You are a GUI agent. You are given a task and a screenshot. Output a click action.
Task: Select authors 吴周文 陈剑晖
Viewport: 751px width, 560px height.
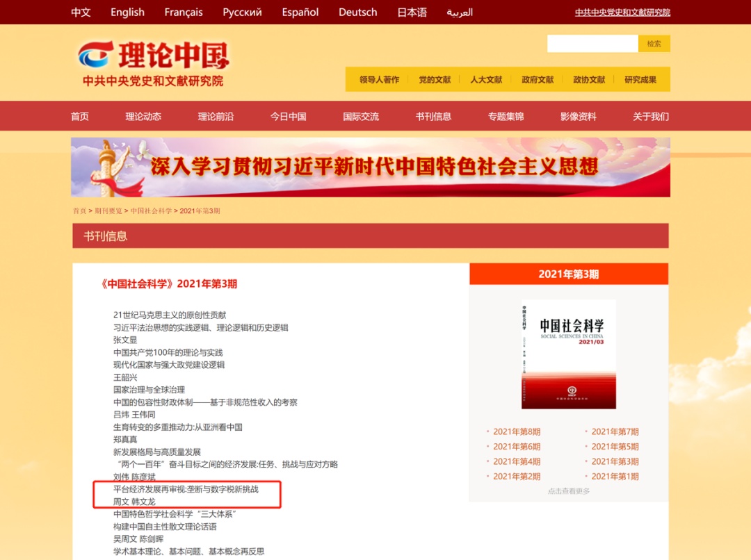[x=138, y=539]
